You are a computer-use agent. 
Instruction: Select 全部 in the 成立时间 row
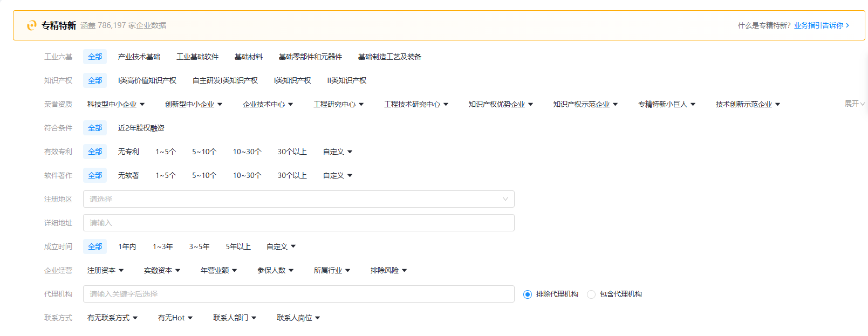click(95, 246)
